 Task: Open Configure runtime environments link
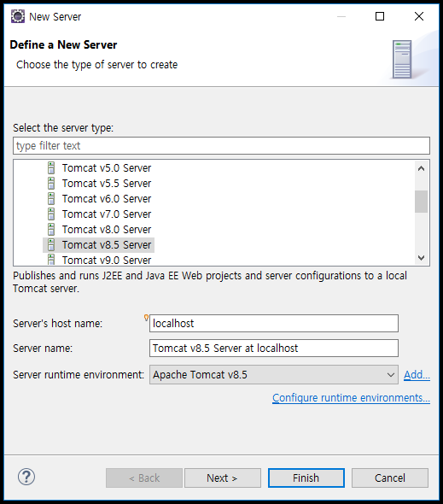[x=351, y=398]
